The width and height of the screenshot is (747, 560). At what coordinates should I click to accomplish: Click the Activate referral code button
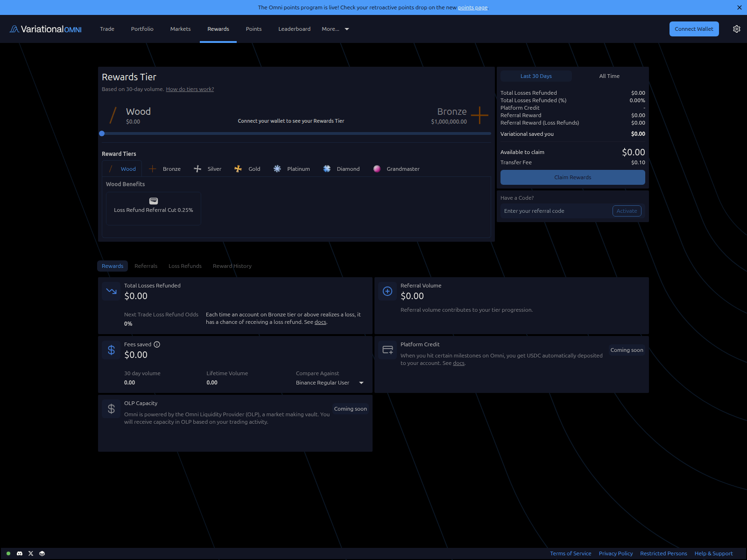point(627,211)
